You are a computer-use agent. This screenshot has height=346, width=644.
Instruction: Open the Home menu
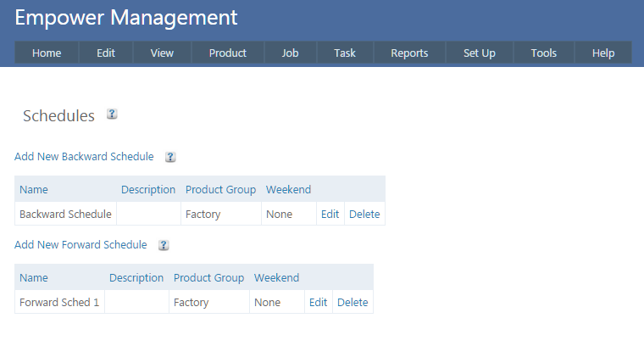coord(47,53)
